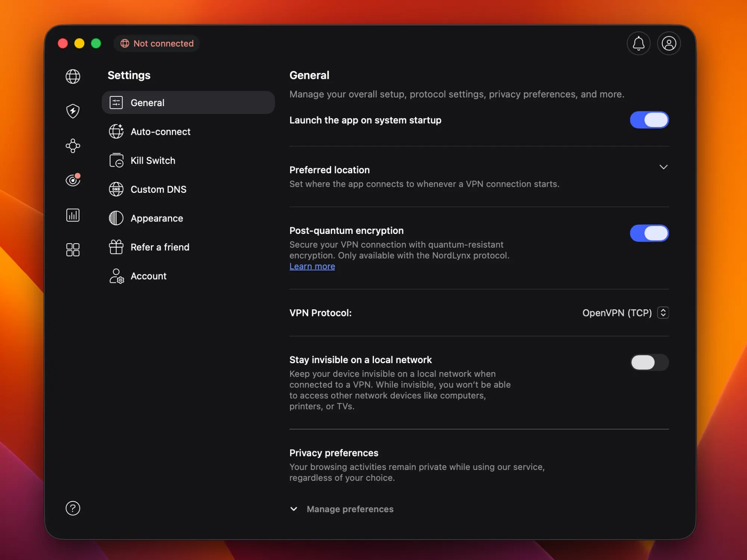Switch to Kill Switch settings
Screen dimensions: 747x560
pyautogui.click(x=153, y=160)
